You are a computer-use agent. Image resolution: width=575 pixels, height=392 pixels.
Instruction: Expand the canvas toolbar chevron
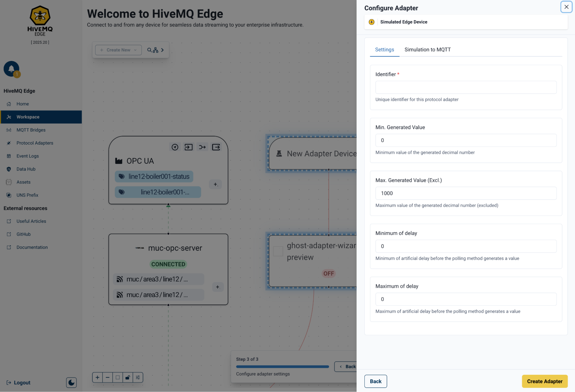[163, 50]
